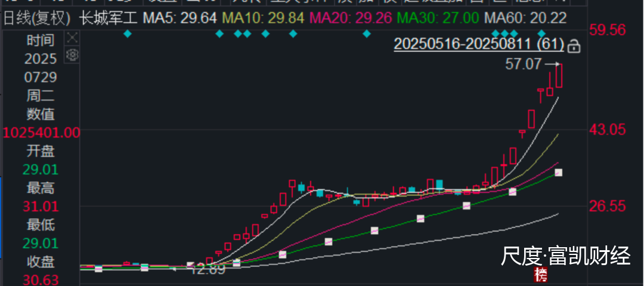Select the MA5: 29.64 indicator label
The width and height of the screenshot is (644, 286).
(181, 18)
